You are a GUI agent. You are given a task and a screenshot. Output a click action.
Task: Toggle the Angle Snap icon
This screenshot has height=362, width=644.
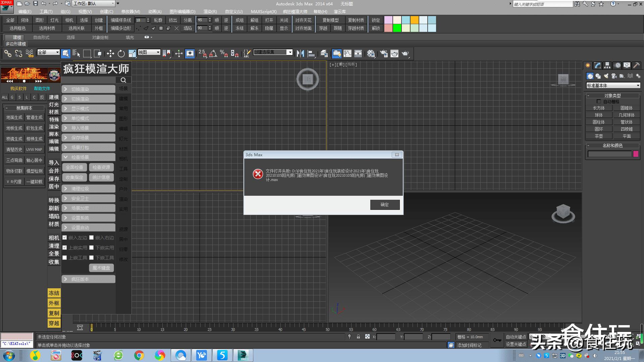click(213, 54)
